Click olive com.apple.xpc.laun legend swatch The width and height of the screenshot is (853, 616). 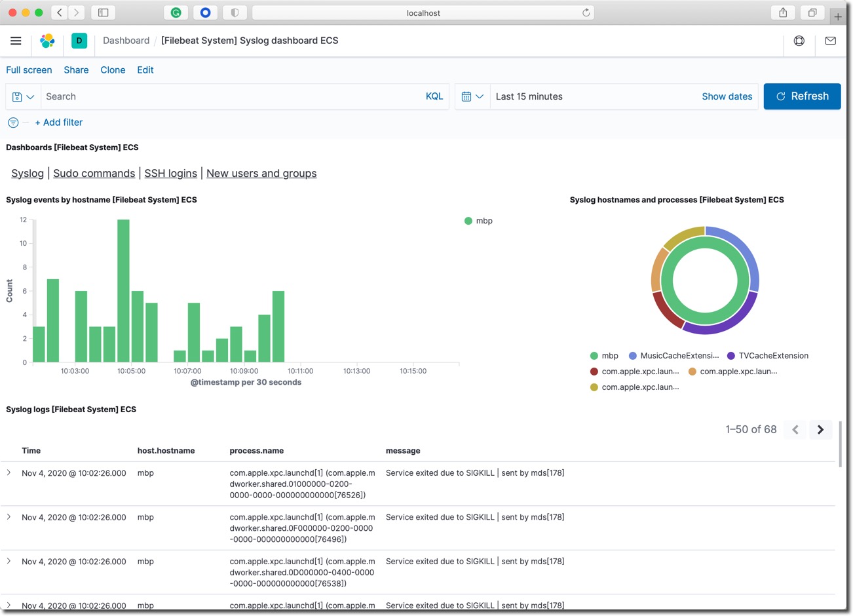point(594,387)
